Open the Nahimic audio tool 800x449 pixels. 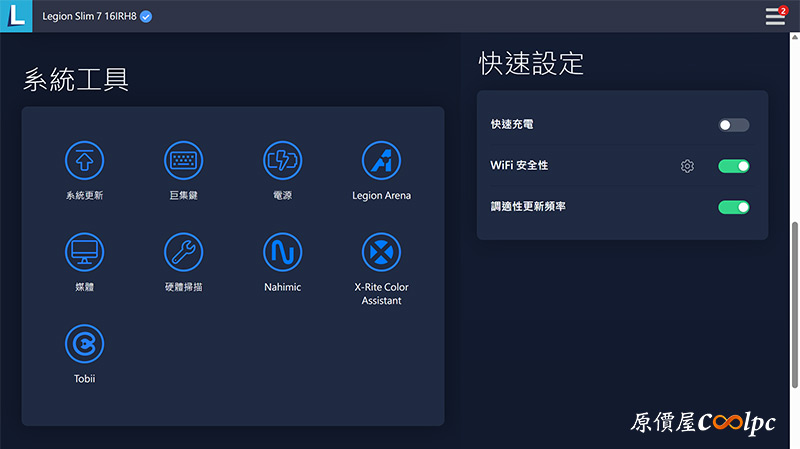282,252
